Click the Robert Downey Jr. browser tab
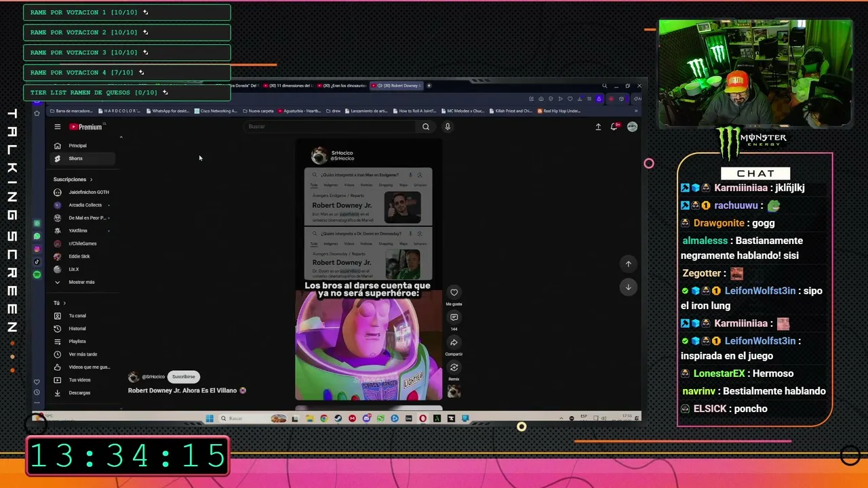 tap(397, 85)
